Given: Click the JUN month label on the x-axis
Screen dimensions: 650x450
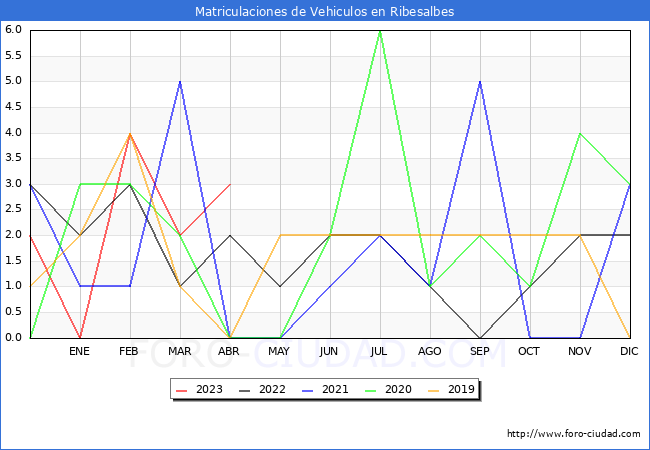Looking at the screenshot, I should [329, 351].
